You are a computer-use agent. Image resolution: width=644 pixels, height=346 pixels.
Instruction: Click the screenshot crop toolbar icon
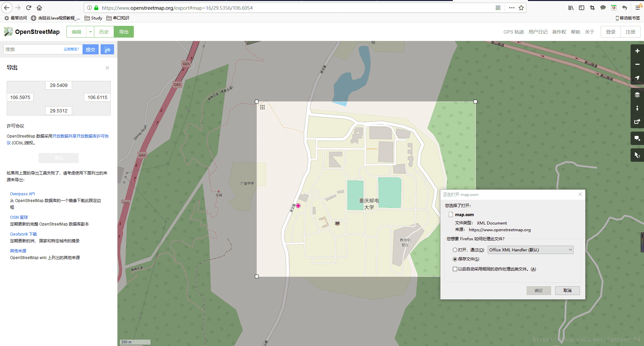(592, 8)
